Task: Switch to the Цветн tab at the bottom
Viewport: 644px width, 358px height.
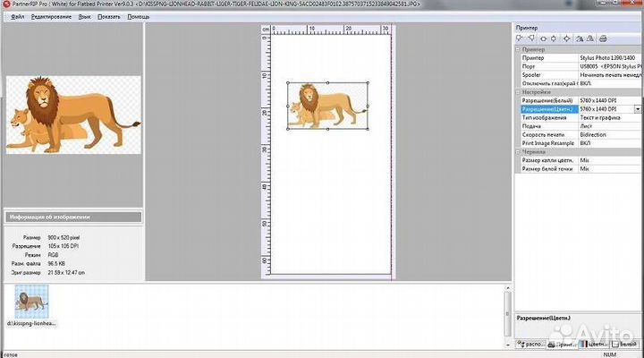Action: coord(595,344)
